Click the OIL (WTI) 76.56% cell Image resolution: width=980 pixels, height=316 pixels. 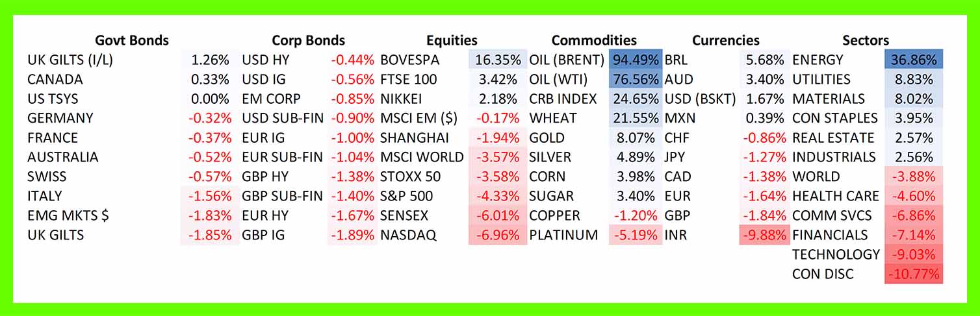pos(635,80)
